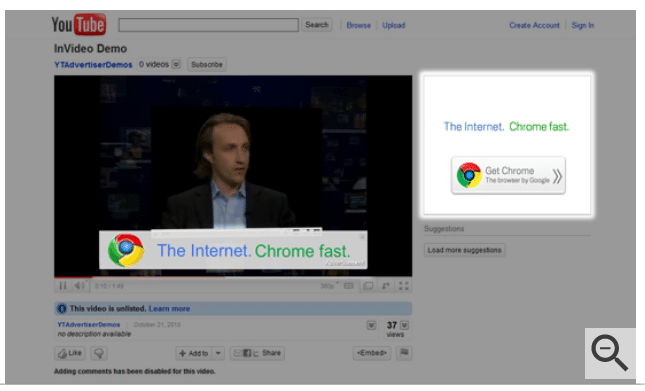Click the Chrome logo on the Get Chrome button
The height and width of the screenshot is (391, 645).
[469, 175]
